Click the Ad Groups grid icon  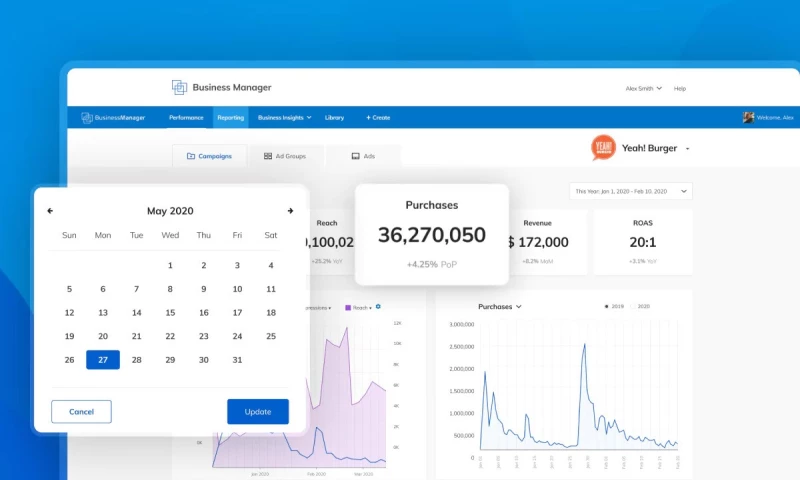[x=268, y=156]
